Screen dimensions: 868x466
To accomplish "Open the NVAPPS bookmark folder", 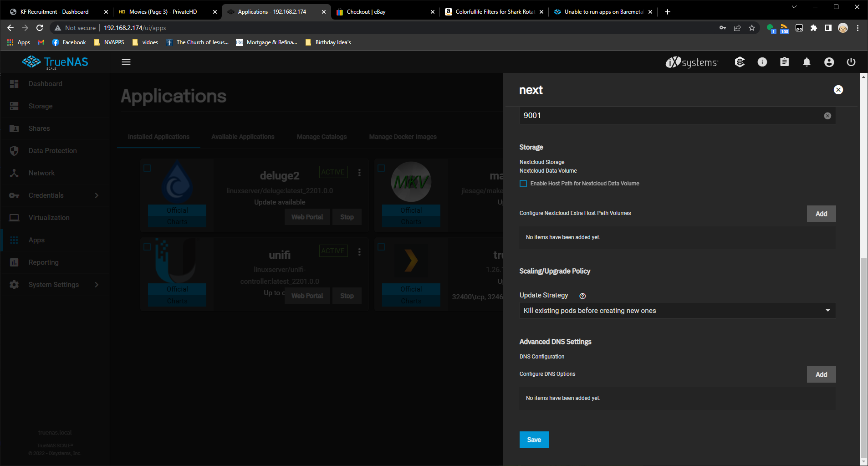I will click(x=109, y=42).
